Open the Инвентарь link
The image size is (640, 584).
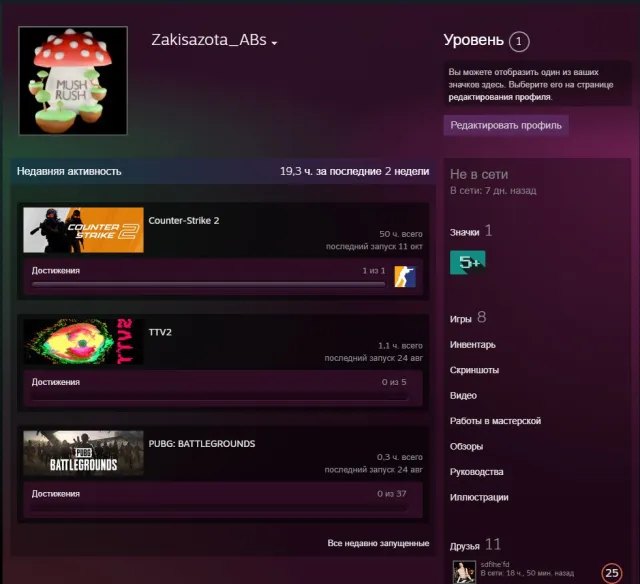[x=473, y=345]
